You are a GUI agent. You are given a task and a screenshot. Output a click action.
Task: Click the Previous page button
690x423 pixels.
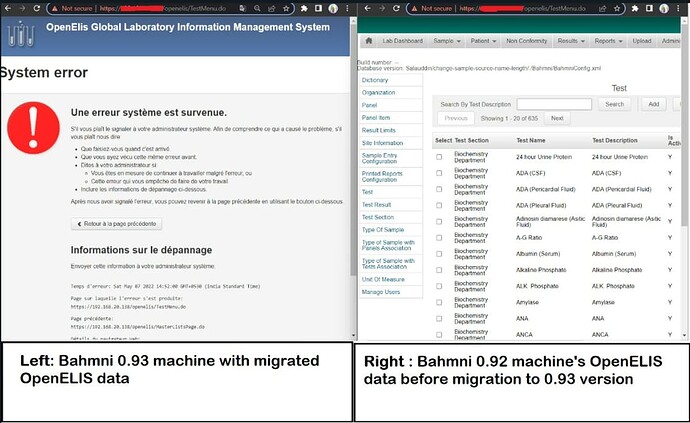point(456,118)
